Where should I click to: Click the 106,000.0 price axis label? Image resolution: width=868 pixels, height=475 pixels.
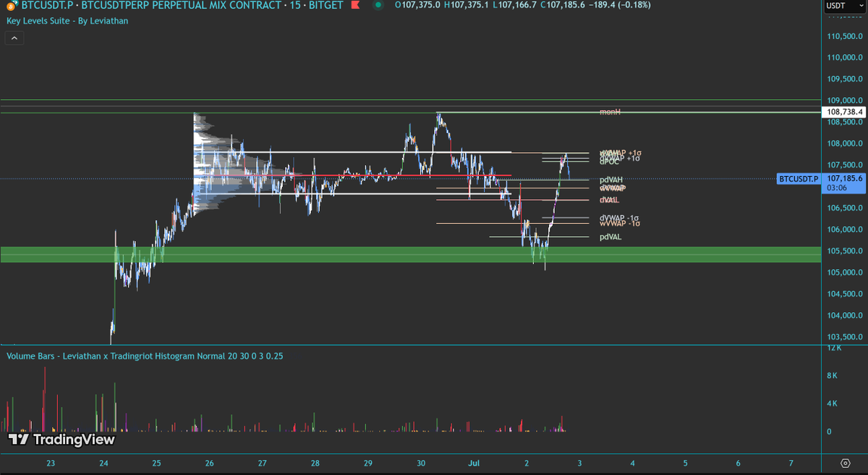pyautogui.click(x=843, y=230)
